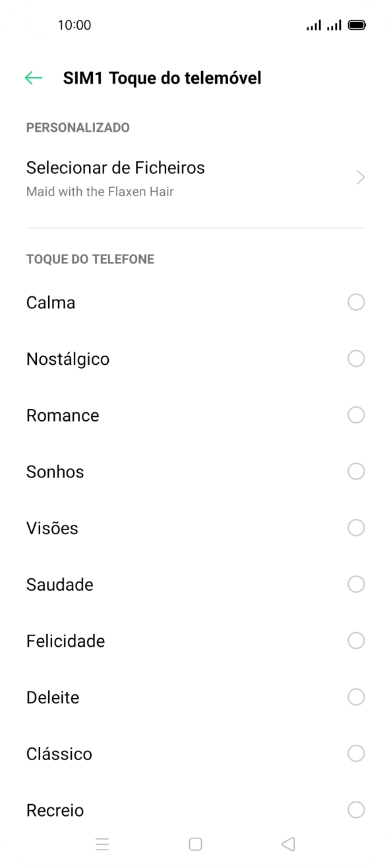Select the Calma ringtone radio button

pos(356,302)
